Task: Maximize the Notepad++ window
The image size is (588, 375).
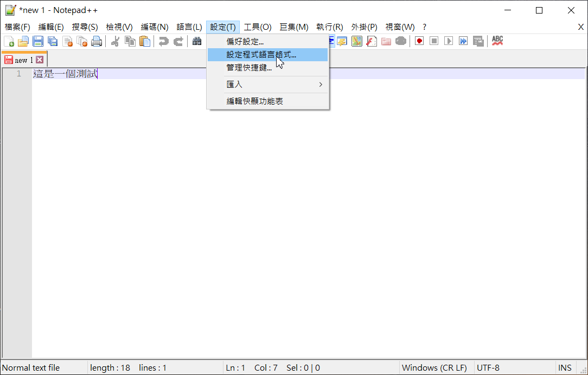Action: (539, 10)
